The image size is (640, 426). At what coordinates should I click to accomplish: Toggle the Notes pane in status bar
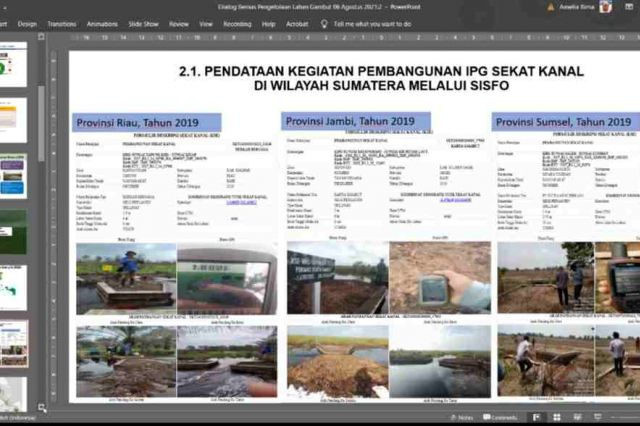462,417
